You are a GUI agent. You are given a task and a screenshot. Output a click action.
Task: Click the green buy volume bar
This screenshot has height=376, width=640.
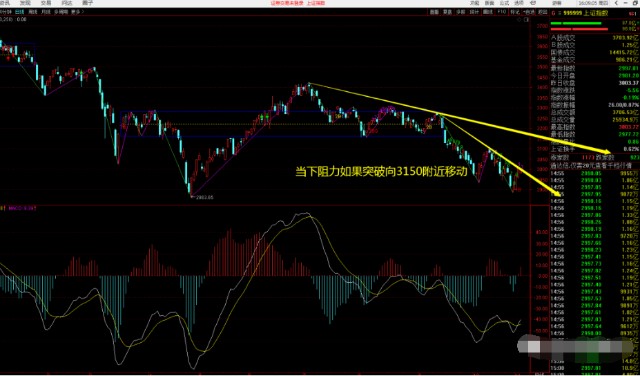point(576,23)
